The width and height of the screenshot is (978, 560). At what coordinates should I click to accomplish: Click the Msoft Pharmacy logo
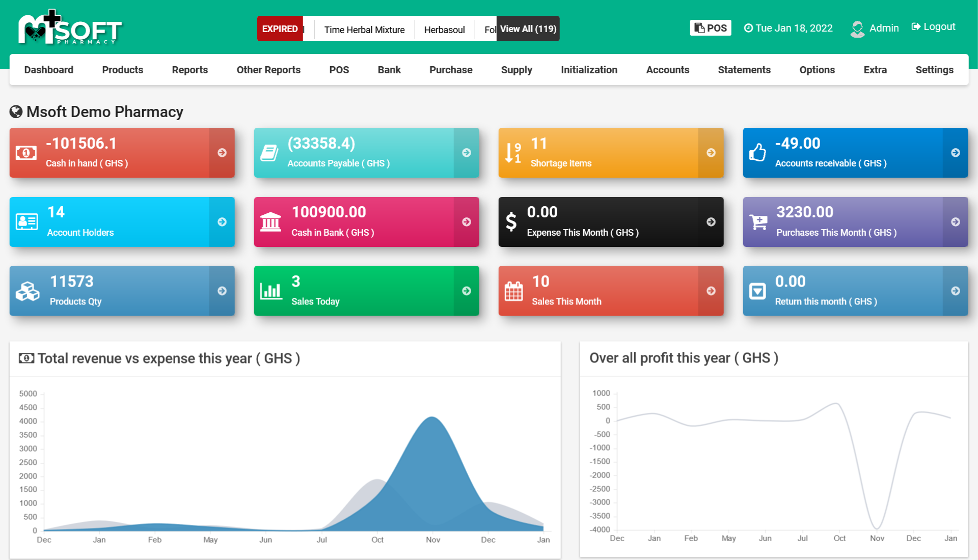coord(70,27)
